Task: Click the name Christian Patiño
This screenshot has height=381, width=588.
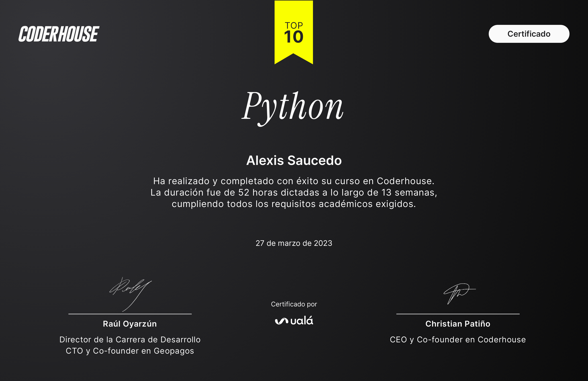Action: pyautogui.click(x=458, y=324)
